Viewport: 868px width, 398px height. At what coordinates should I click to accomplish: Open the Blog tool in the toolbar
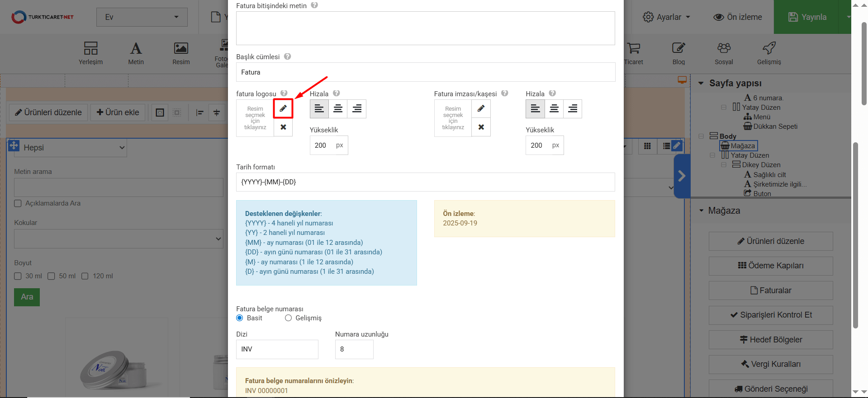(x=678, y=53)
